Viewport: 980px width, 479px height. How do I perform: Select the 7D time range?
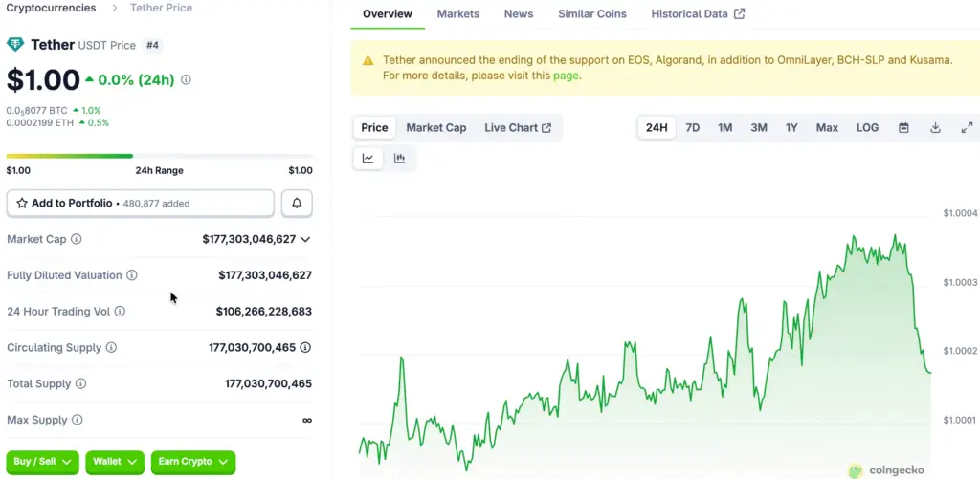pyautogui.click(x=693, y=128)
